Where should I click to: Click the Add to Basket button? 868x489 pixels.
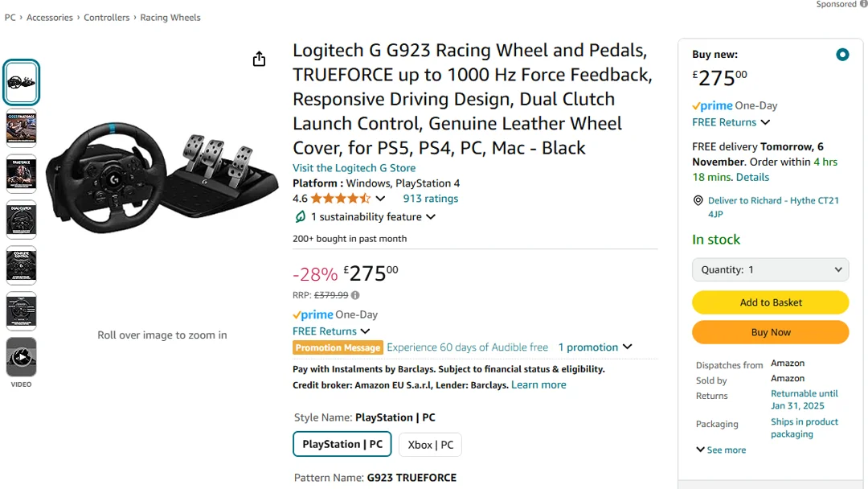point(769,302)
